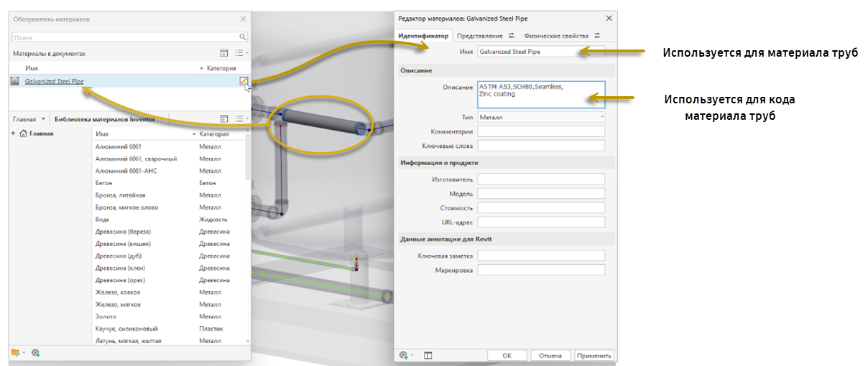This screenshot has width=868, height=366.
Task: Toggle the library panel icon in the document materials header
Action: (x=224, y=53)
